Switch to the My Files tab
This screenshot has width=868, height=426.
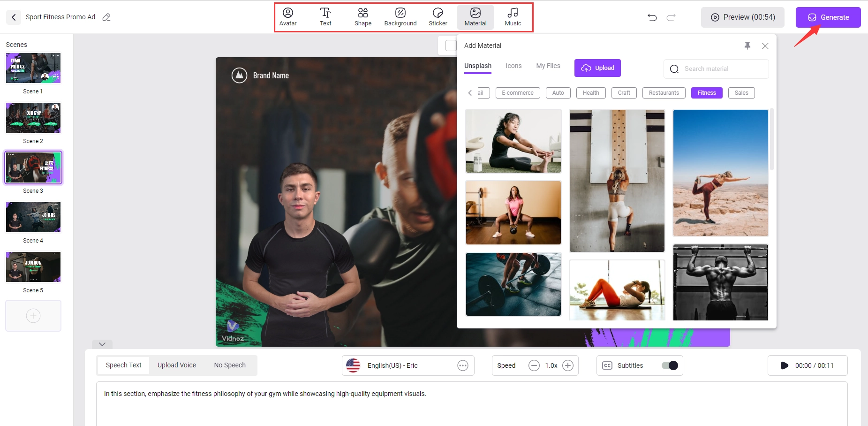[x=548, y=66]
